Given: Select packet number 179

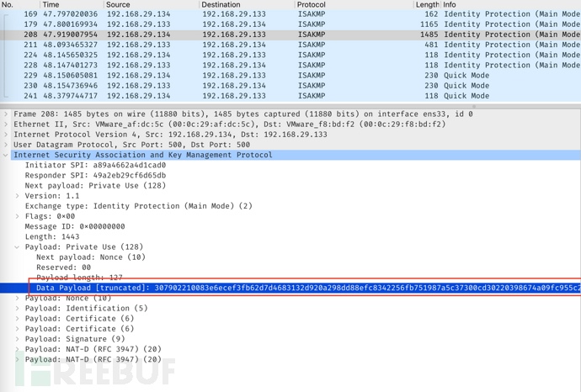Looking at the screenshot, I should click(x=290, y=24).
